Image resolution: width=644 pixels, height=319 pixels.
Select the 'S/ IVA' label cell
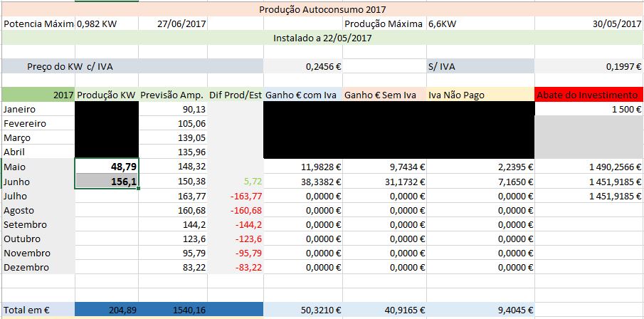click(480, 66)
